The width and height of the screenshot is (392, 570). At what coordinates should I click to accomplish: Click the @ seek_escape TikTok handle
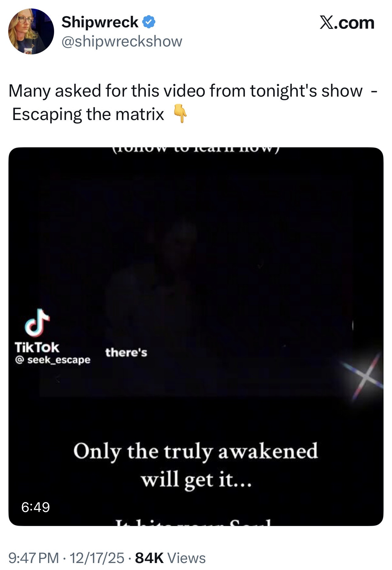(53, 360)
